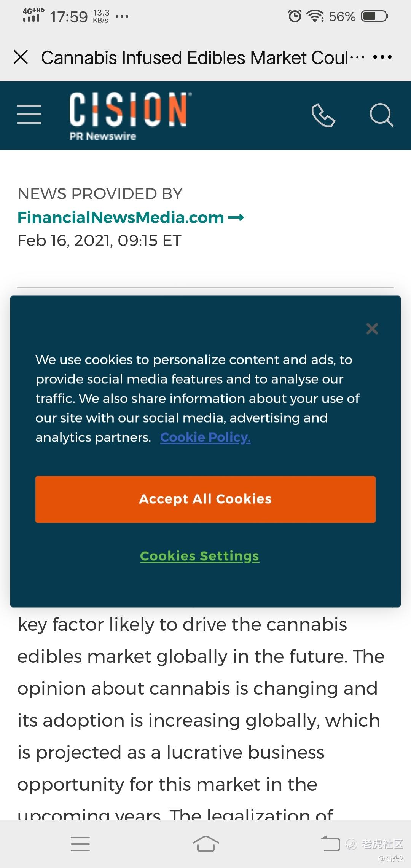The image size is (411, 868).
Task: Read the Cookie Policy
Action: [x=205, y=437]
